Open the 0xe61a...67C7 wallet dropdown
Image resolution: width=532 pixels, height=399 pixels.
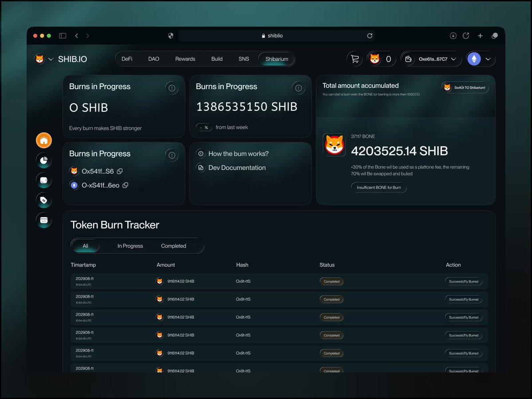(x=431, y=59)
